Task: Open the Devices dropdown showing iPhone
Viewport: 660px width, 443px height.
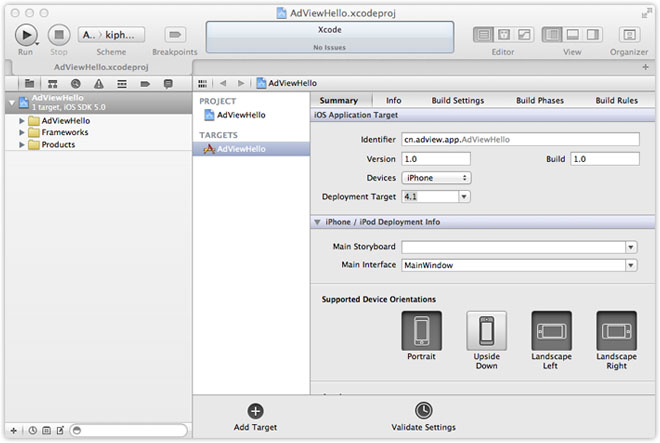Action: 436,178
